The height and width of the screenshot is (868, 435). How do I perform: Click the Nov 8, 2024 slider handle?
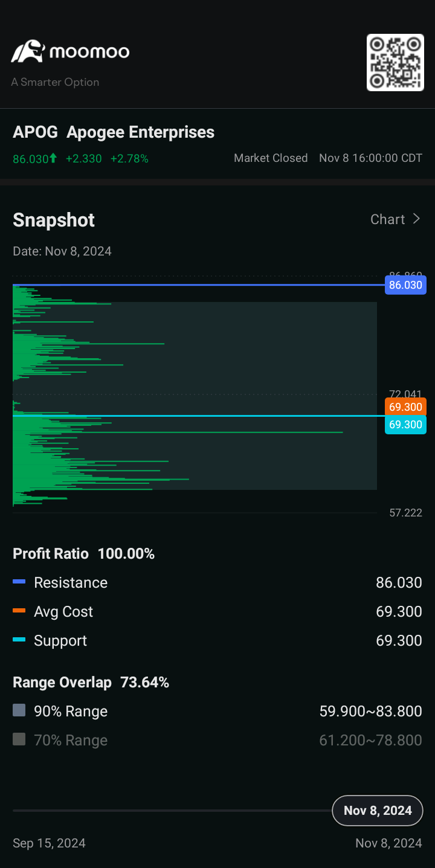pos(378,811)
